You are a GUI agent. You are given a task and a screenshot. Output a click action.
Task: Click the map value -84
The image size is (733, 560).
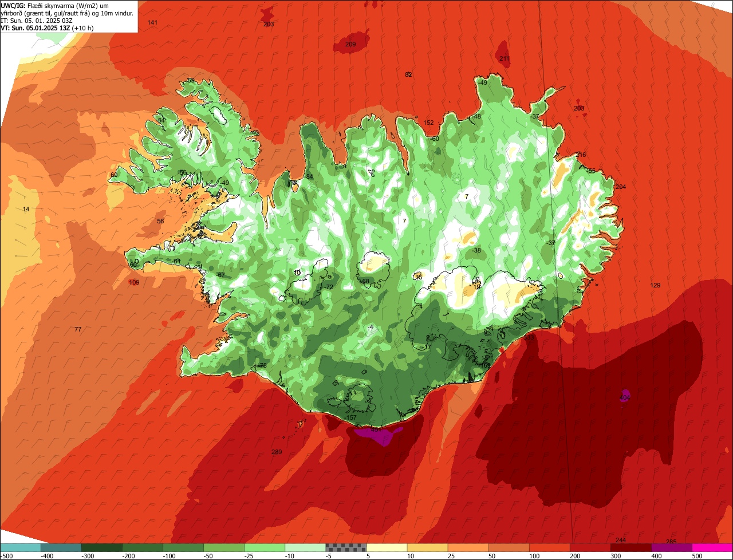(308, 176)
